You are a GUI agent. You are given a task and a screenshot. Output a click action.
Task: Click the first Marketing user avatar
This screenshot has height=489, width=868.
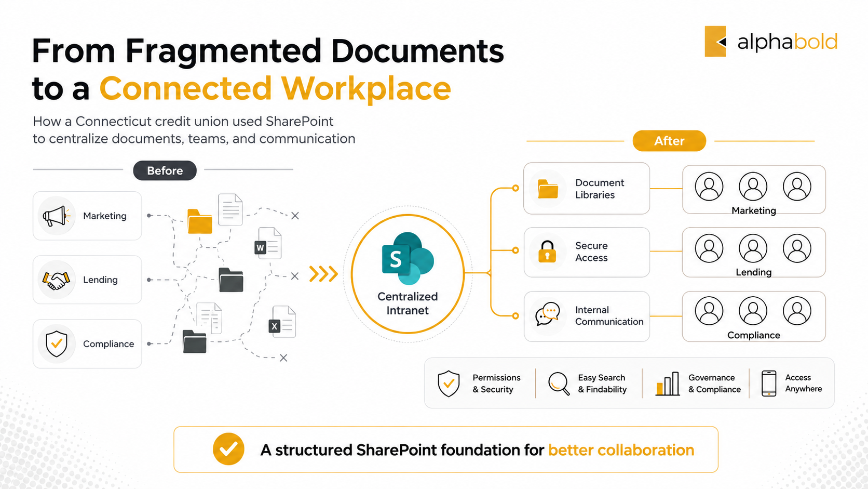(709, 187)
